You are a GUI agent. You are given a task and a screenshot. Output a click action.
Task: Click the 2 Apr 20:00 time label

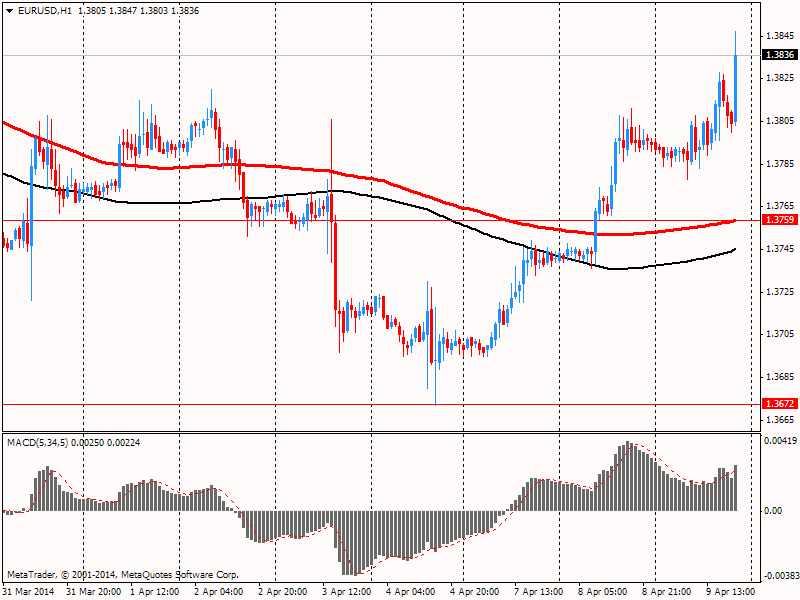pos(283,592)
